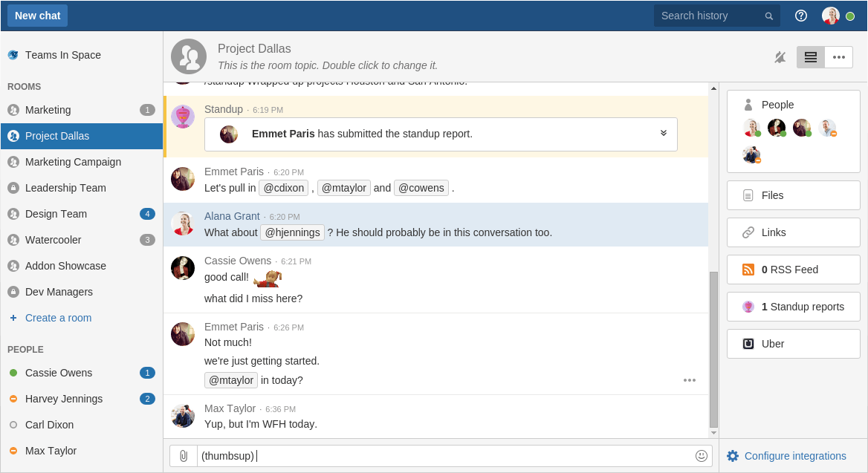Open the Marketing room
The image size is (868, 473).
tap(82, 110)
